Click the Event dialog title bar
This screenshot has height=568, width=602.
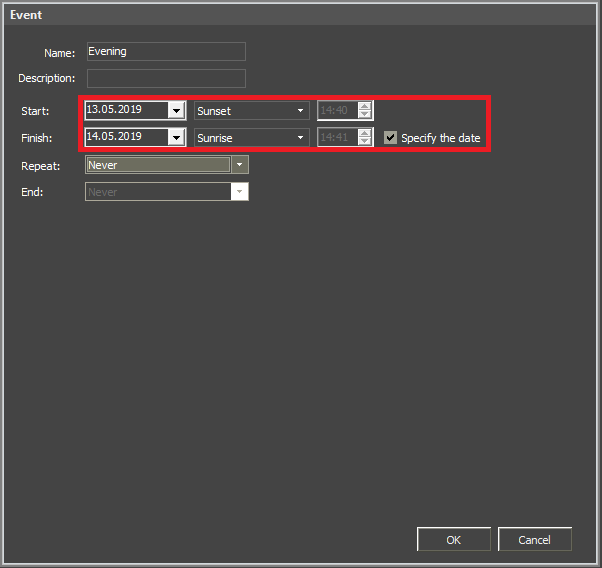pos(300,15)
